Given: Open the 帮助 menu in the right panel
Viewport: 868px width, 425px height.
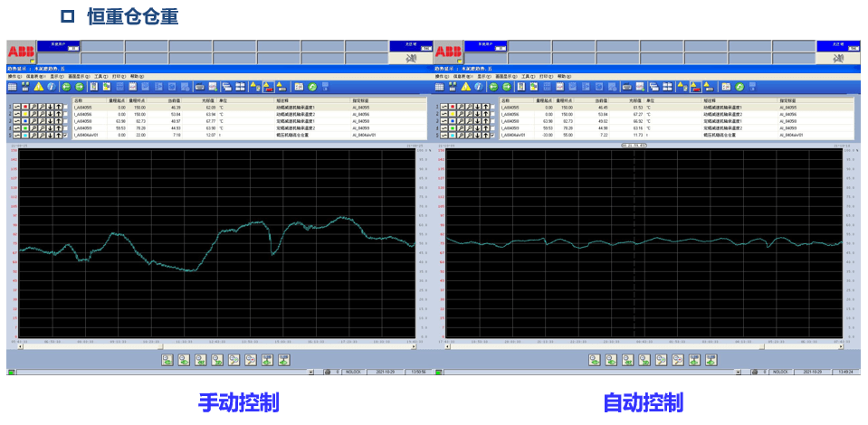Looking at the screenshot, I should tap(564, 77).
